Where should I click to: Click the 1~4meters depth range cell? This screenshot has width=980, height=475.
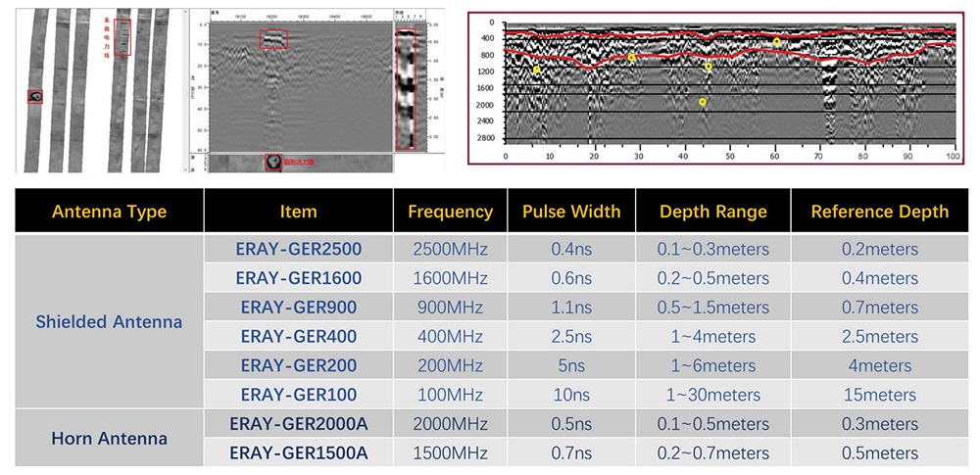click(x=713, y=336)
